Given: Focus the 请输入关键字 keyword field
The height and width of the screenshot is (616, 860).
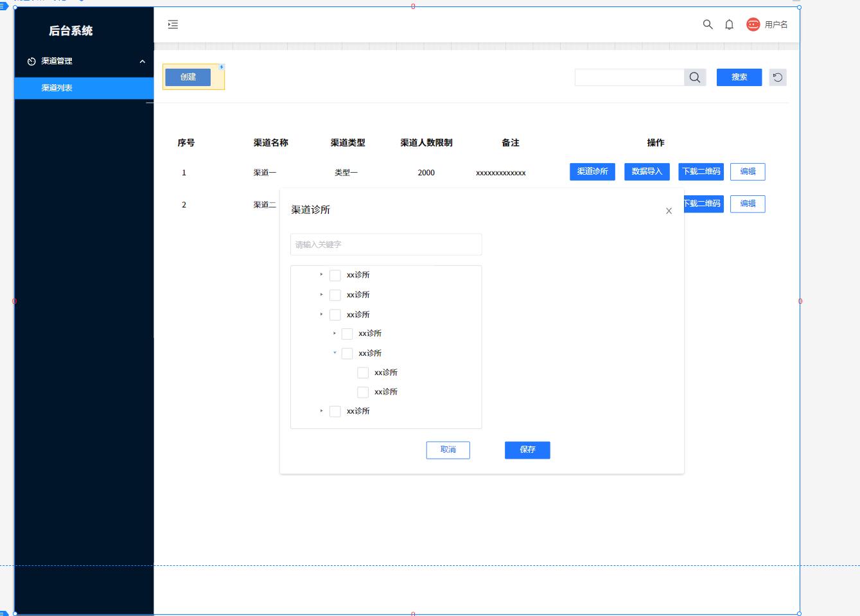Looking at the screenshot, I should pos(386,244).
